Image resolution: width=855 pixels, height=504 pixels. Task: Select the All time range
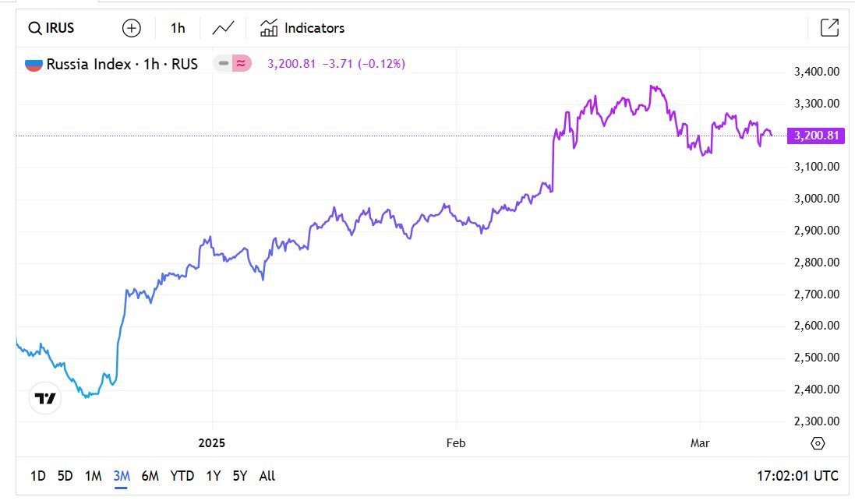pyautogui.click(x=267, y=475)
